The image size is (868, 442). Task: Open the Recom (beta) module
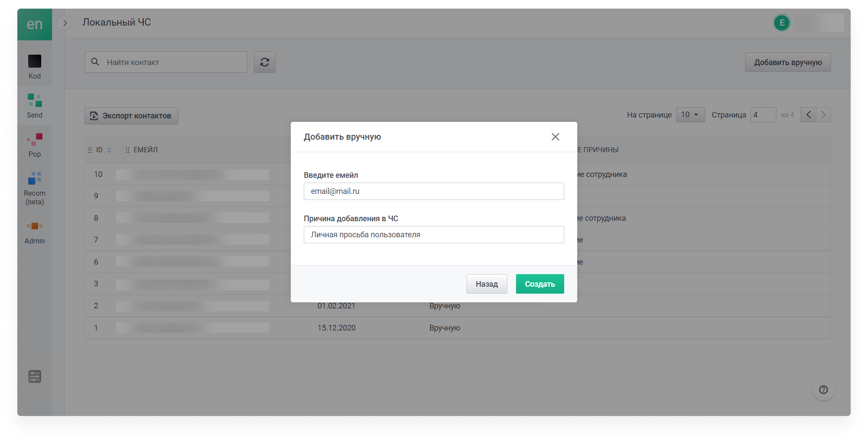35,188
